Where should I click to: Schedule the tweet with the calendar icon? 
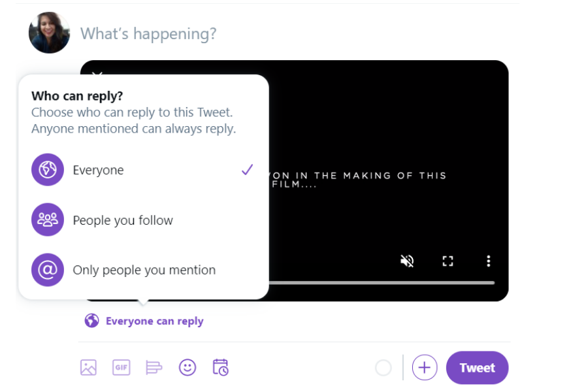[x=221, y=367]
